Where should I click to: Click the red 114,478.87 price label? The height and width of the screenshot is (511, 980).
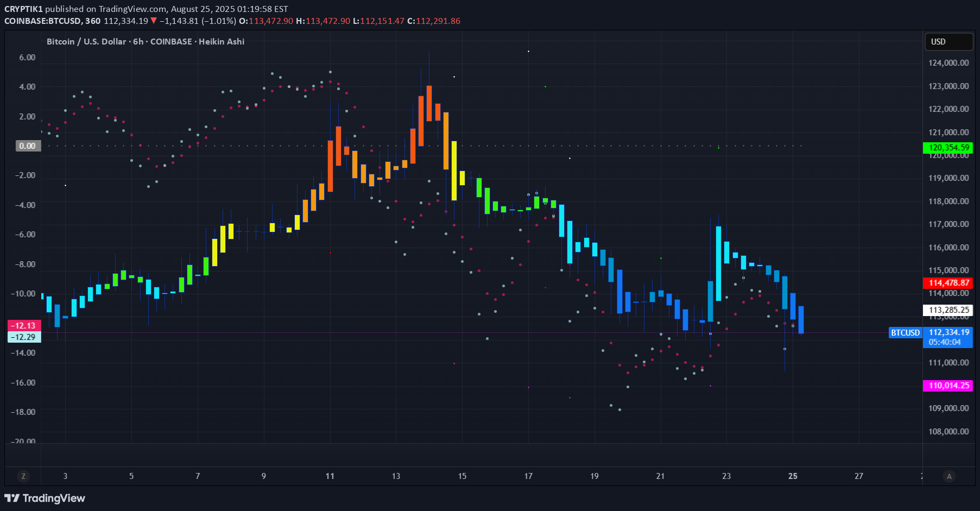[x=948, y=282]
